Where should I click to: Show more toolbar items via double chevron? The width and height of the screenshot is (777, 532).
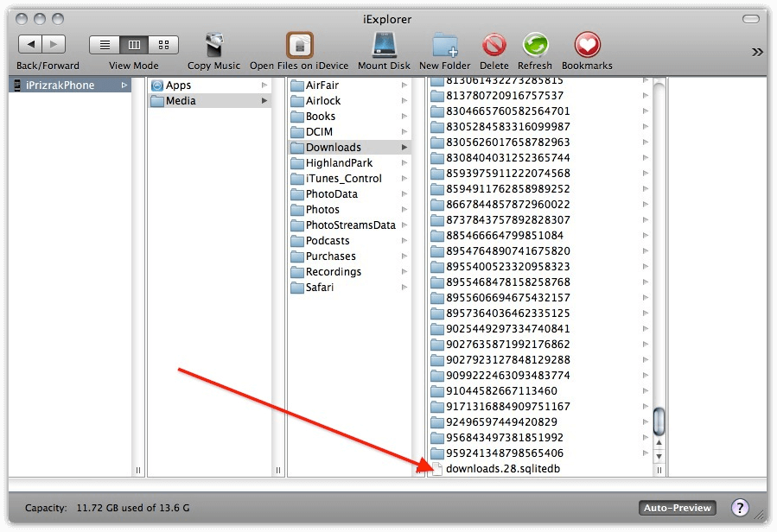coord(756,52)
